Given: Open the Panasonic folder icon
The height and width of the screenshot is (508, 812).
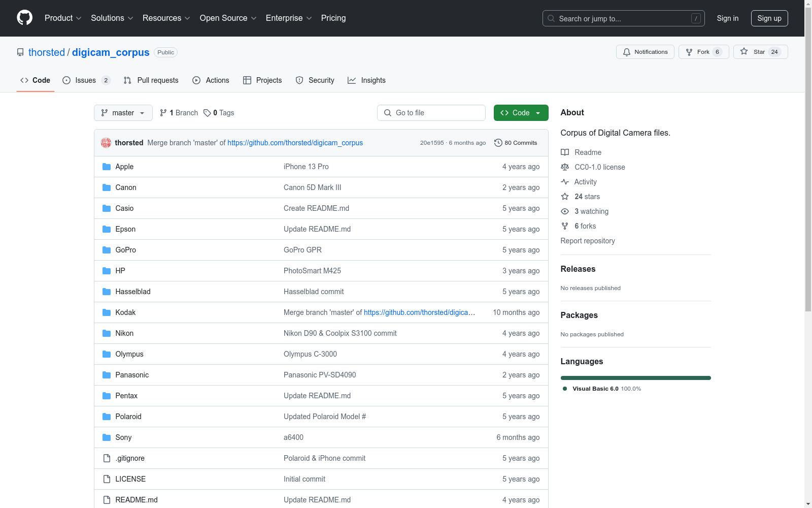Looking at the screenshot, I should [x=107, y=375].
